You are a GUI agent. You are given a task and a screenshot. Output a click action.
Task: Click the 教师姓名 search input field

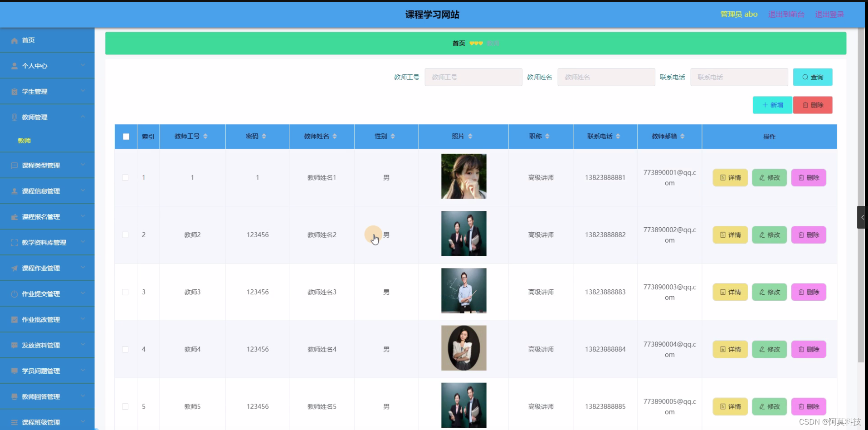coord(606,77)
